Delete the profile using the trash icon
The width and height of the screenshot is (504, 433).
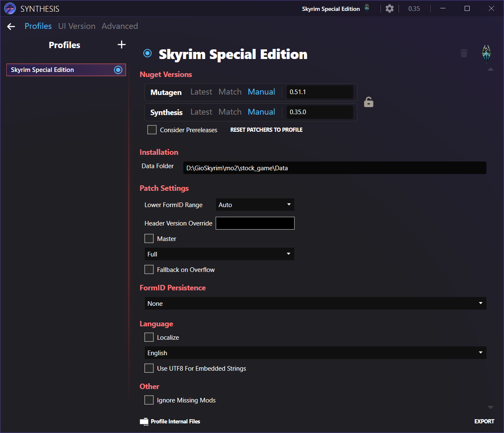coord(464,53)
